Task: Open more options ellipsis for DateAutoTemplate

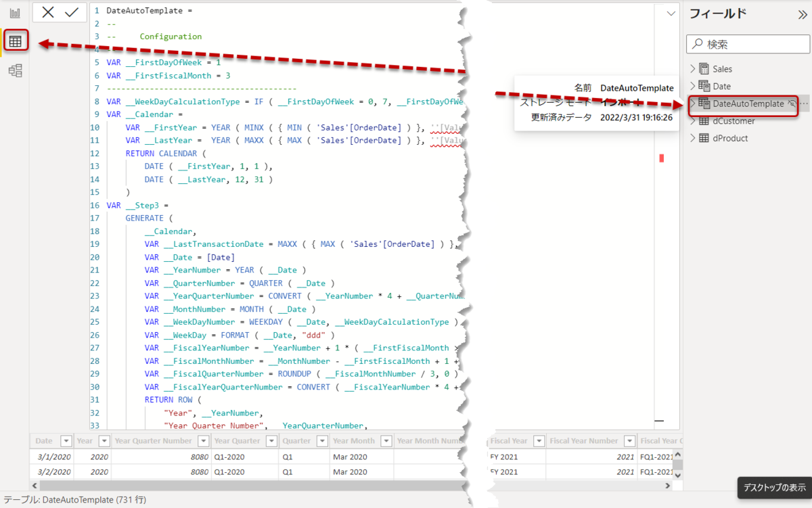Action: [804, 104]
